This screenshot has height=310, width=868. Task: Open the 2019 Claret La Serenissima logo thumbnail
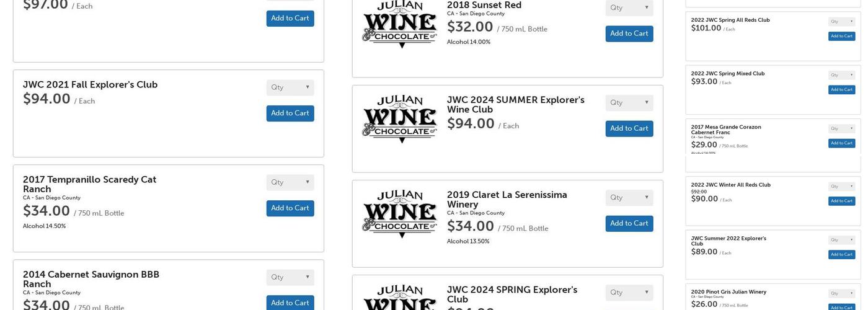click(400, 213)
